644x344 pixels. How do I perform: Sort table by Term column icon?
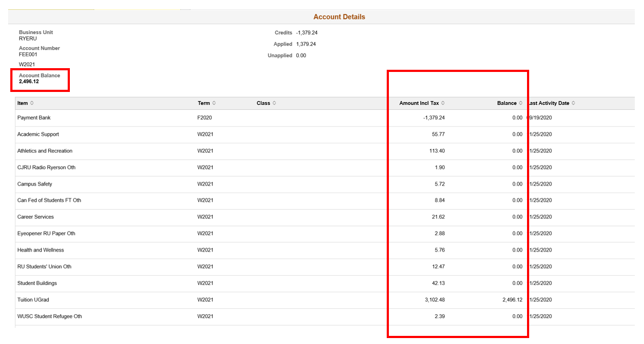214,103
